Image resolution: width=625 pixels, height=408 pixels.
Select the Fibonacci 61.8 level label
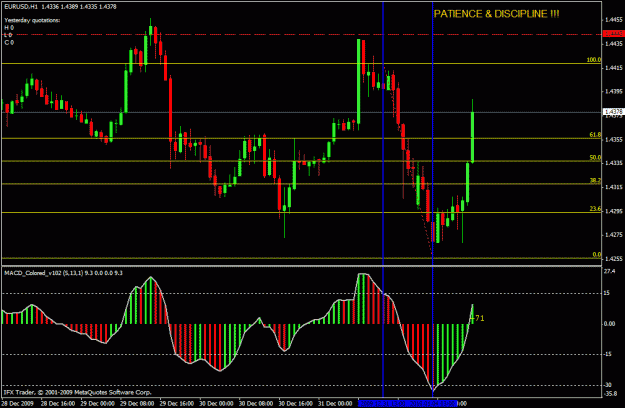tap(595, 135)
